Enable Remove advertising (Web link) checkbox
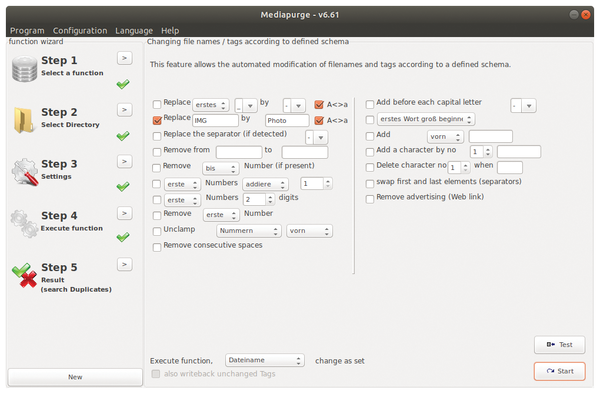The image size is (600, 394). 370,199
